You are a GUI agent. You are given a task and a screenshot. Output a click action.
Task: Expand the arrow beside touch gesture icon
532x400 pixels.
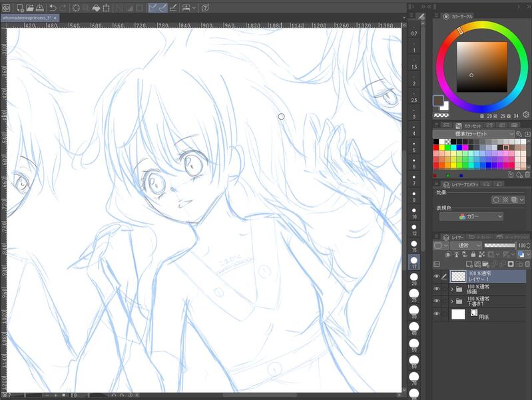click(x=194, y=8)
